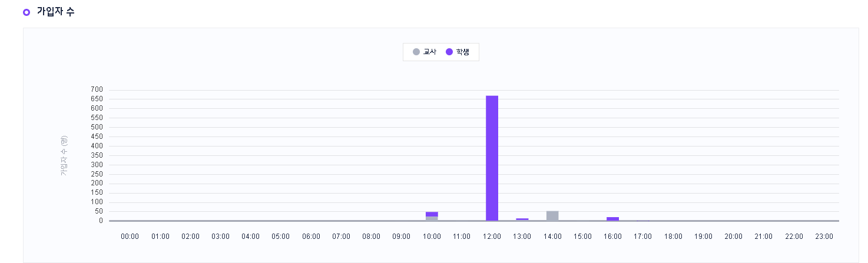Click the purple ring icon beside 가입자 수 title
Screen dimensions: 868x263
(26, 12)
